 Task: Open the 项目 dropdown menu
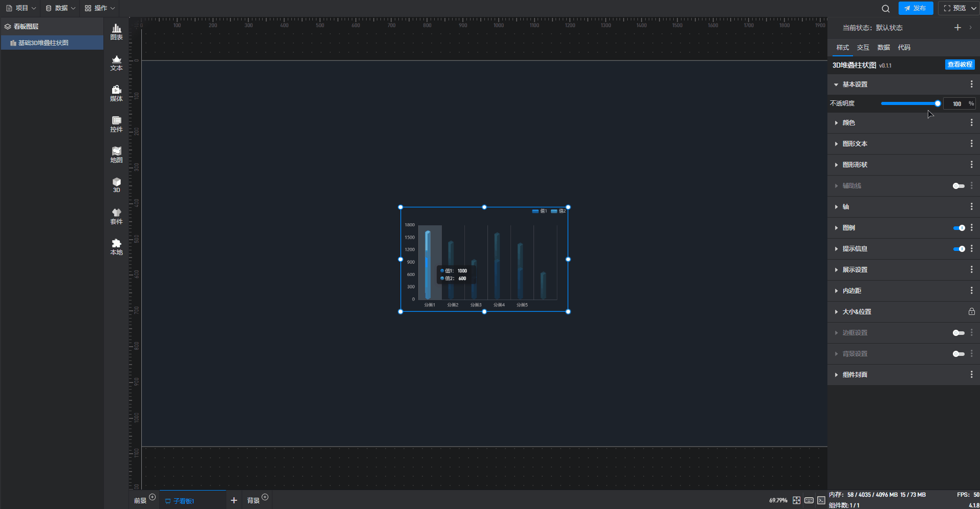(21, 8)
